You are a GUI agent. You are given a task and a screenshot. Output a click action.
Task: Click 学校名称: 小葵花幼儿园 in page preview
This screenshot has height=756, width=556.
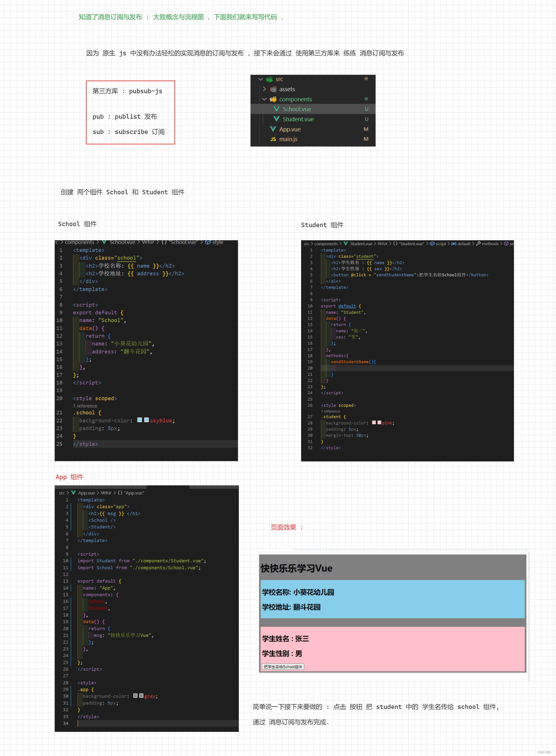tap(298, 593)
